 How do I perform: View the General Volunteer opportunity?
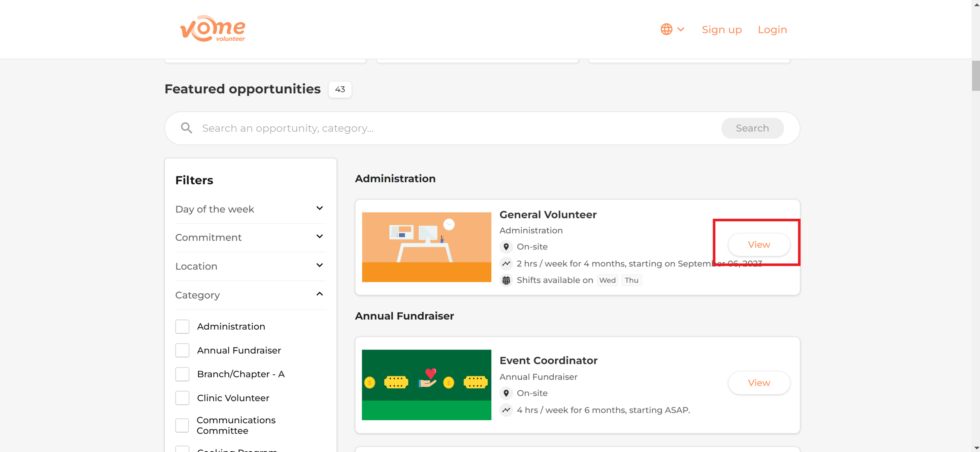click(x=759, y=245)
